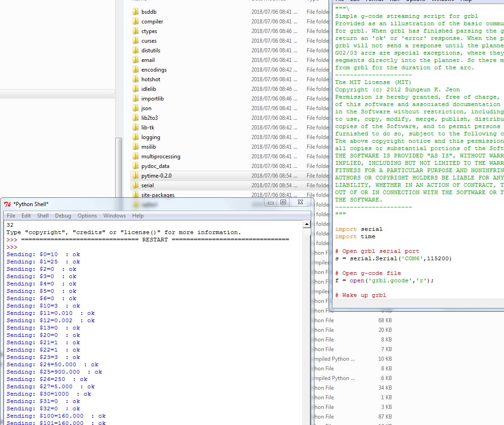504x425 pixels.
Task: Click the "Sending: $30=1000" shell line
Action: coord(49,394)
